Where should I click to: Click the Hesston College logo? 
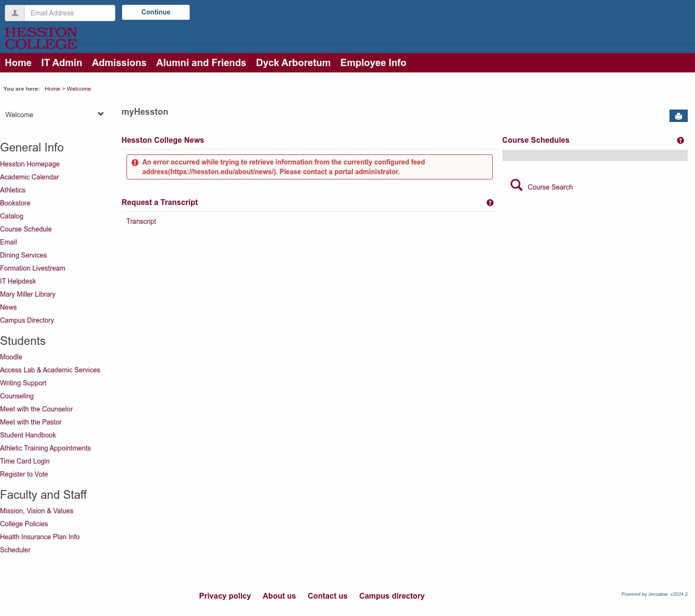pyautogui.click(x=41, y=38)
